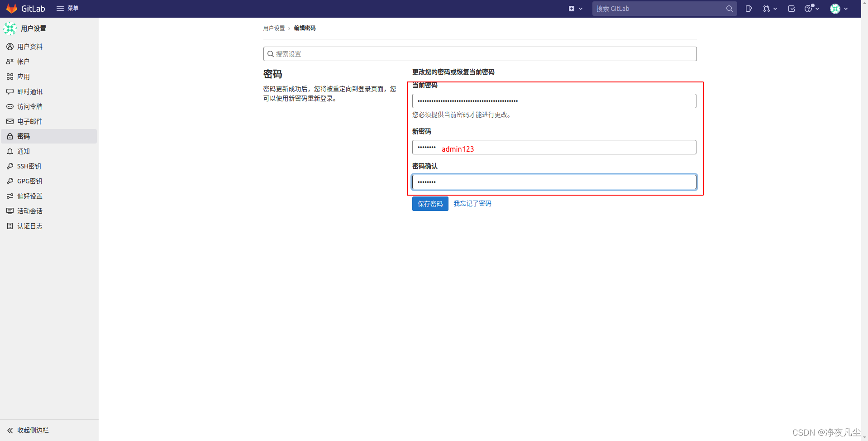Click the 活动会话 monitor icon
The height and width of the screenshot is (441, 868).
click(10, 211)
